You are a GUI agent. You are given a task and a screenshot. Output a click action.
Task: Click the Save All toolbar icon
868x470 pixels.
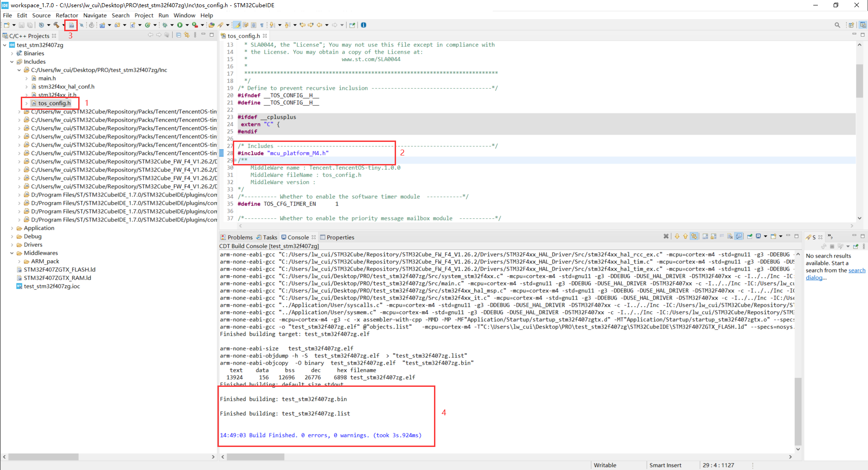point(29,25)
